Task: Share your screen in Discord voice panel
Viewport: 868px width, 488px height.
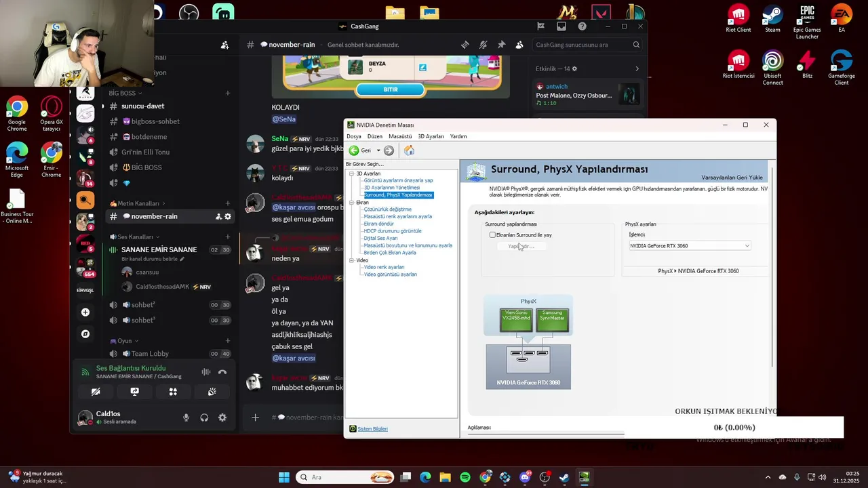Action: coord(134,392)
